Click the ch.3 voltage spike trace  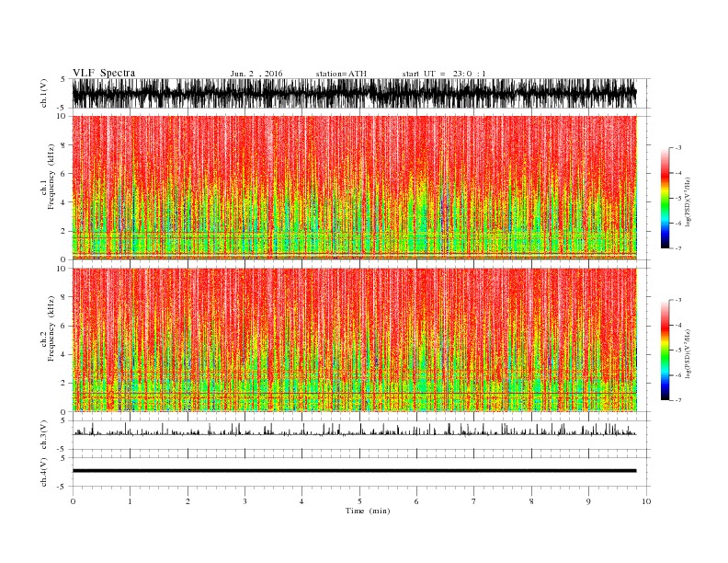point(355,430)
